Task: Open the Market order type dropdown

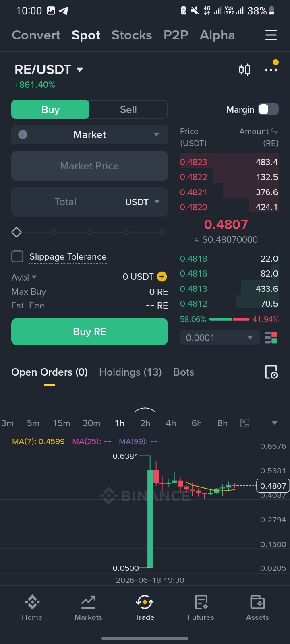Action: point(89,134)
